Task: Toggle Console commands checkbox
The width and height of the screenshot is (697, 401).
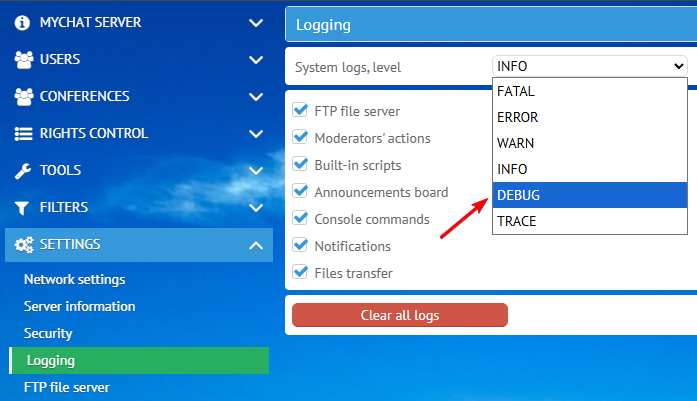Action: (300, 218)
